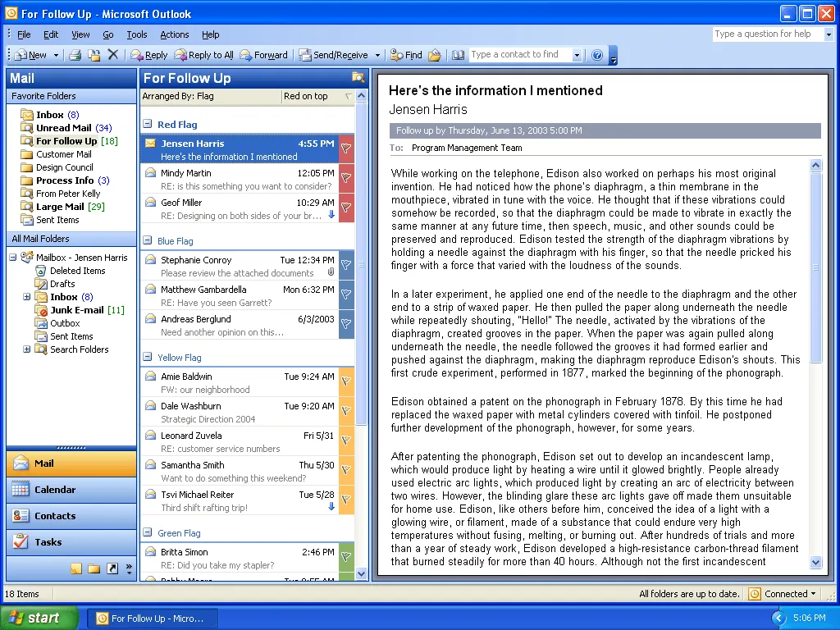
Task: Toggle blue flag on Stephanie Conroy message
Action: 346,265
